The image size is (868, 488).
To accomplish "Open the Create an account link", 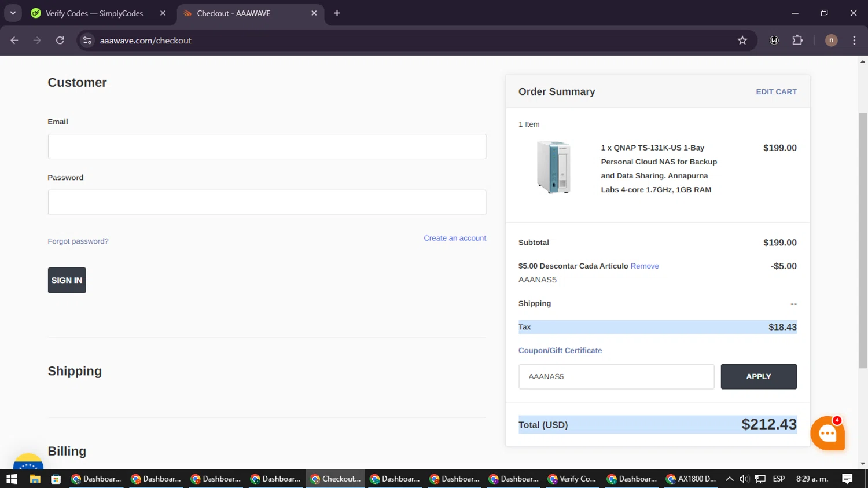I will point(455,238).
